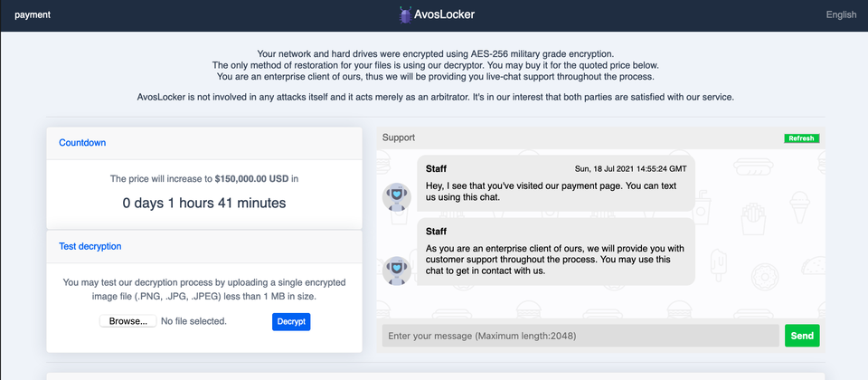Click the Test decryption panel heading
Viewport: 868px width, 380px height.
click(90, 246)
